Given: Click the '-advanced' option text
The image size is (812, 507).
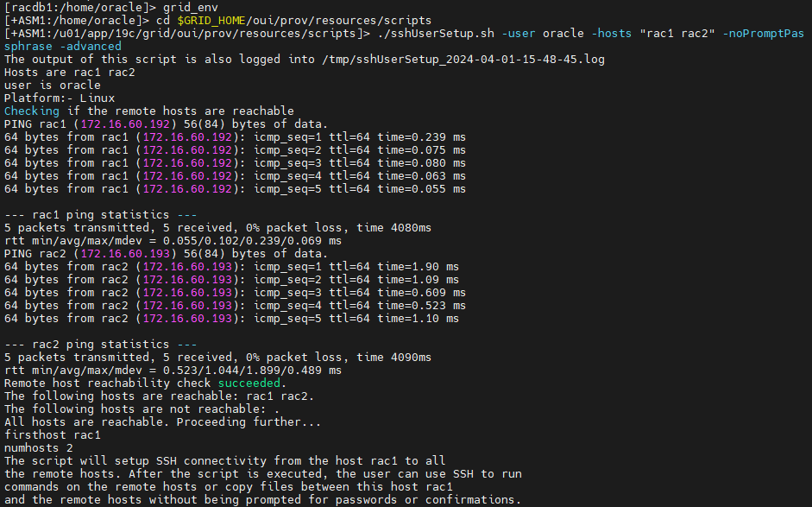Looking at the screenshot, I should (x=91, y=47).
